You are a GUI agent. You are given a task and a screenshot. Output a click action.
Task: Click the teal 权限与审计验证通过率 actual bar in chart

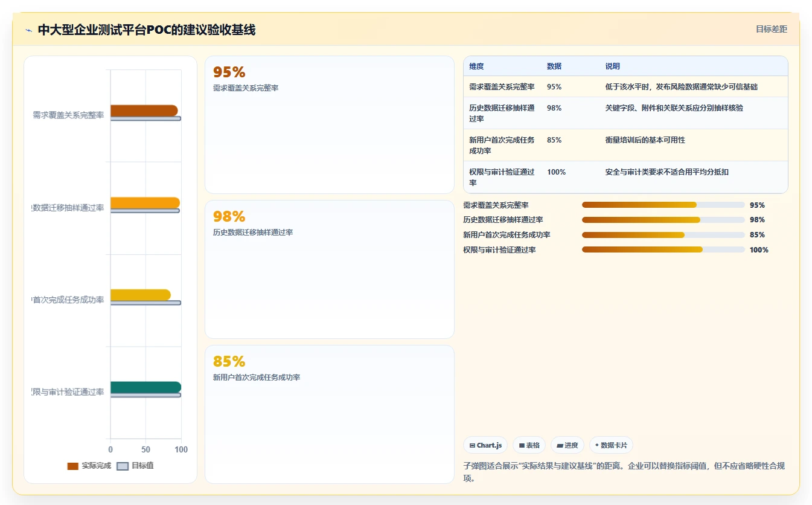tap(145, 387)
